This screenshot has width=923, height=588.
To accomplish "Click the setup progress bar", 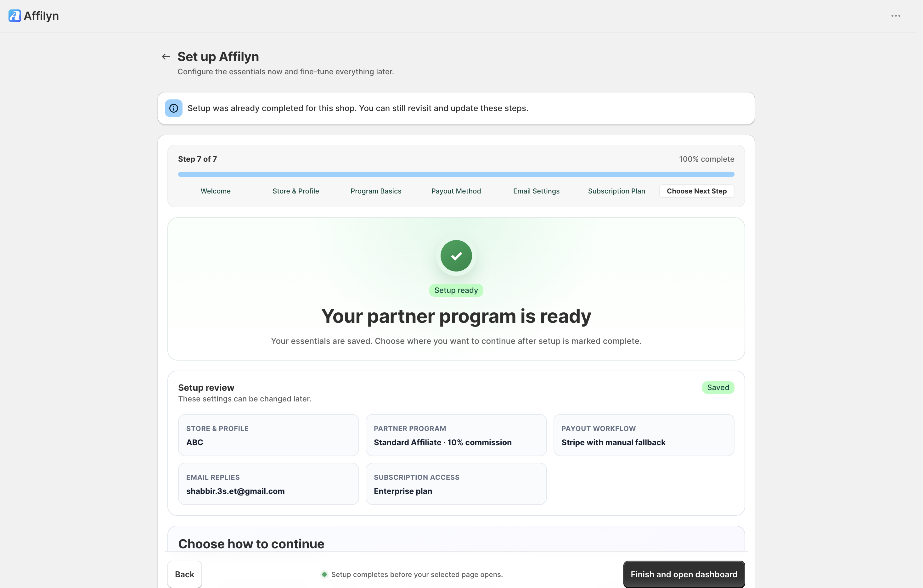I will [456, 174].
